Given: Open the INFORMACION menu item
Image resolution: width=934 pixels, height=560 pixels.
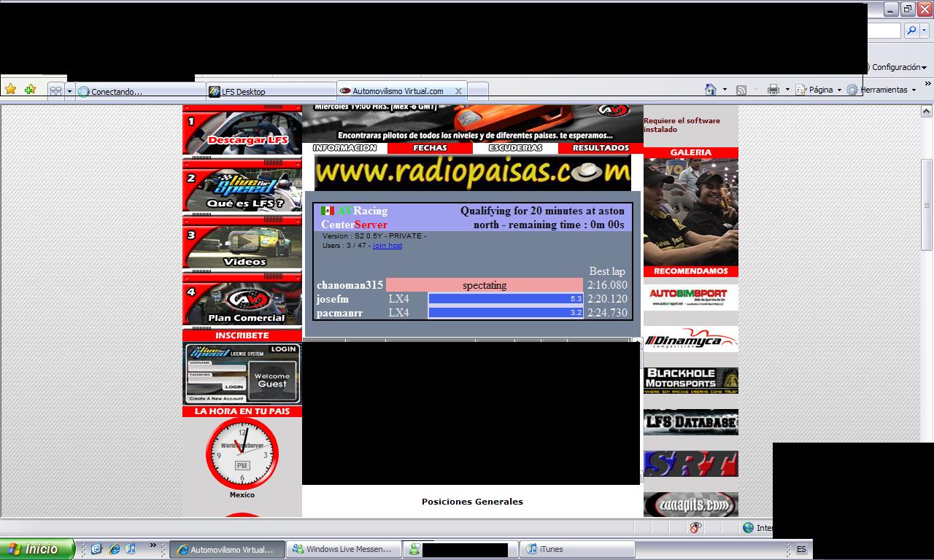Looking at the screenshot, I should (344, 148).
